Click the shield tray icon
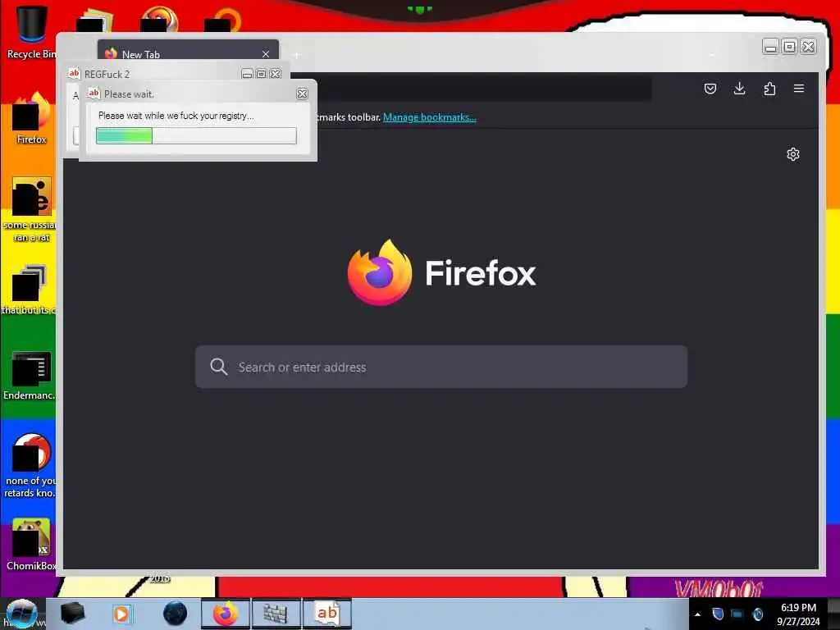This screenshot has width=840, height=630. click(718, 614)
